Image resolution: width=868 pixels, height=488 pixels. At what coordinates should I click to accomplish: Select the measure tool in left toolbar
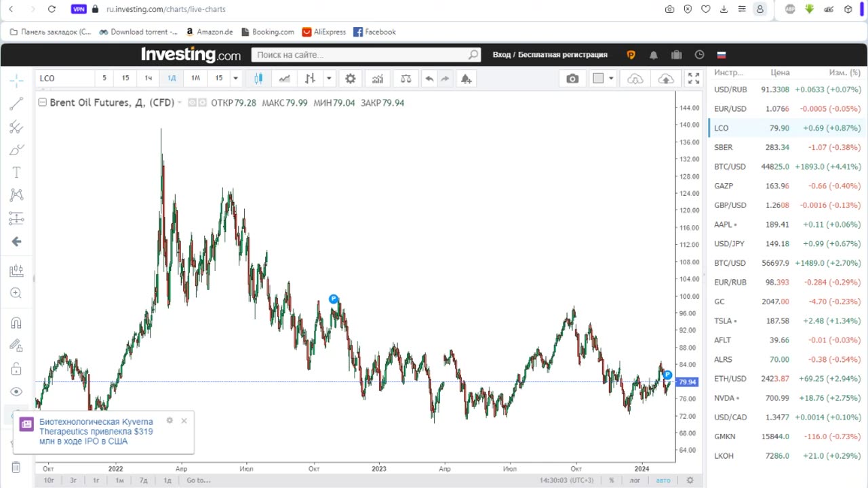tap(16, 271)
